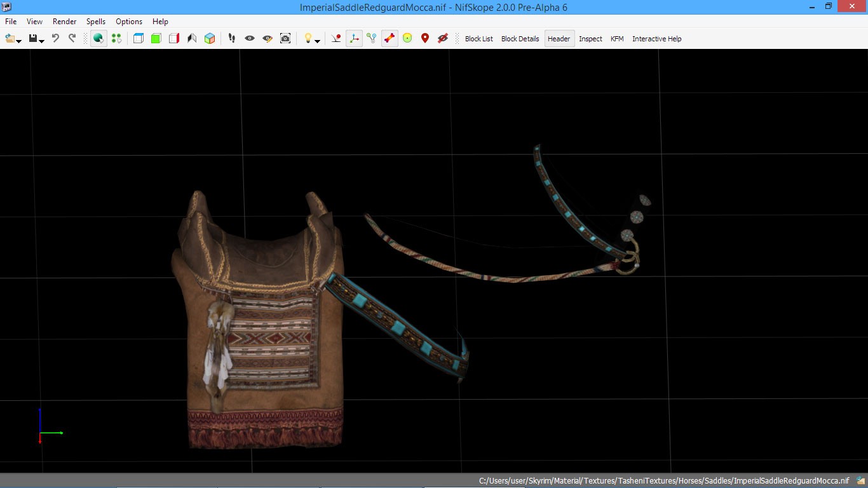Open the Load file dropdown arrow
This screenshot has width=868, height=488.
coord(19,41)
